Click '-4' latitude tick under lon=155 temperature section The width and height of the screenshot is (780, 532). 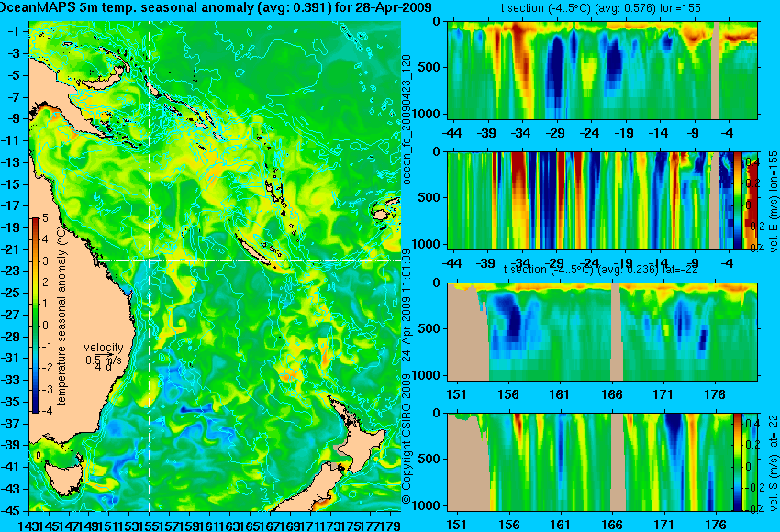pos(729,133)
